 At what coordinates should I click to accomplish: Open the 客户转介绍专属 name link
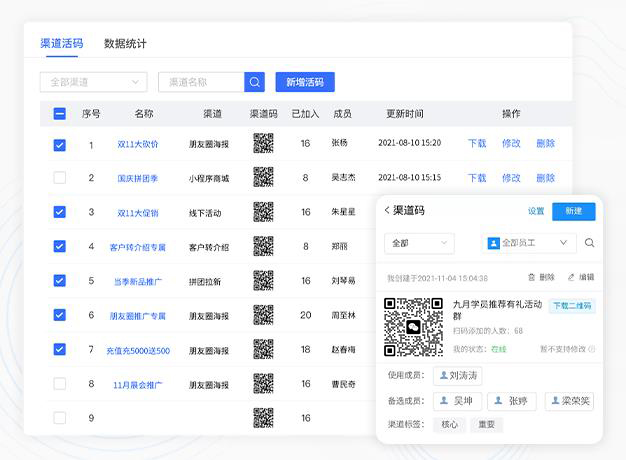138,247
